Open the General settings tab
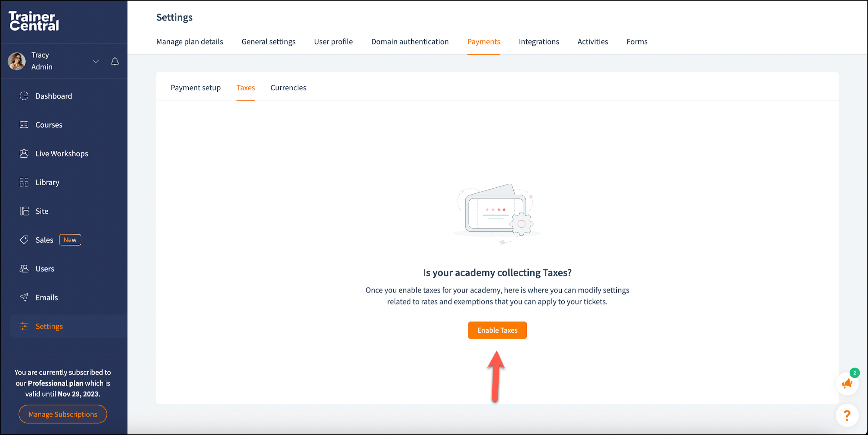Screen dimensions: 868x435 click(268, 42)
